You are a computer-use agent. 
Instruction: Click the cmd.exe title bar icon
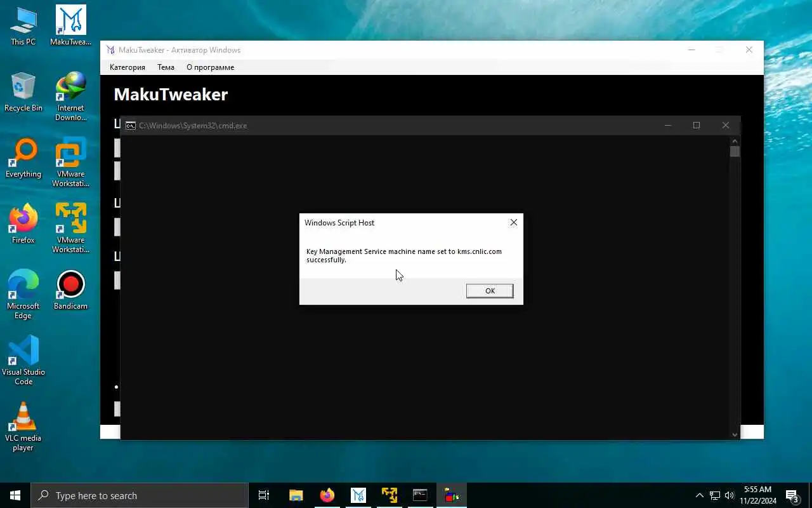click(130, 126)
